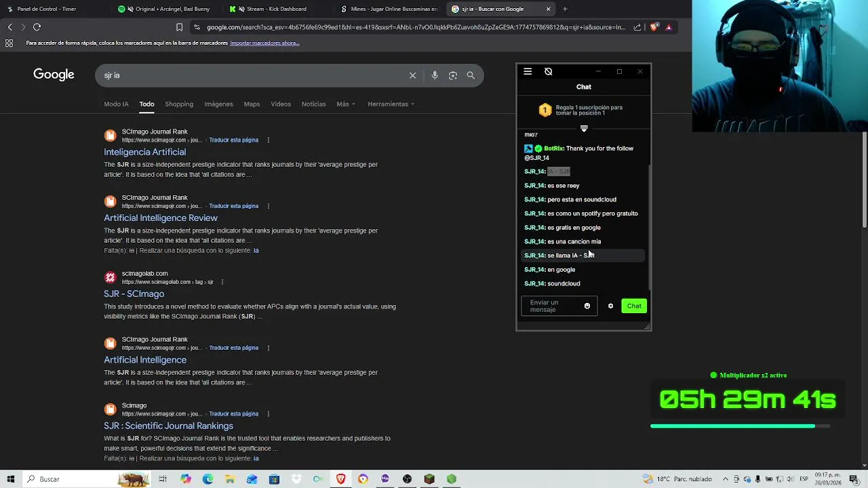Expand the 'Herramientas' dropdown
The width and height of the screenshot is (868, 488).
coord(391,104)
